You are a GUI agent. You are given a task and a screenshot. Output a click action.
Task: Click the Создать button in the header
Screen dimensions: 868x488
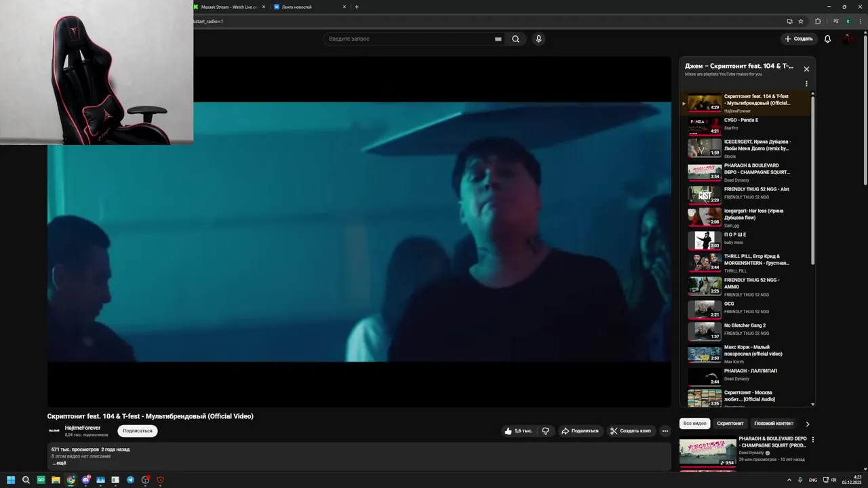pyautogui.click(x=799, y=39)
